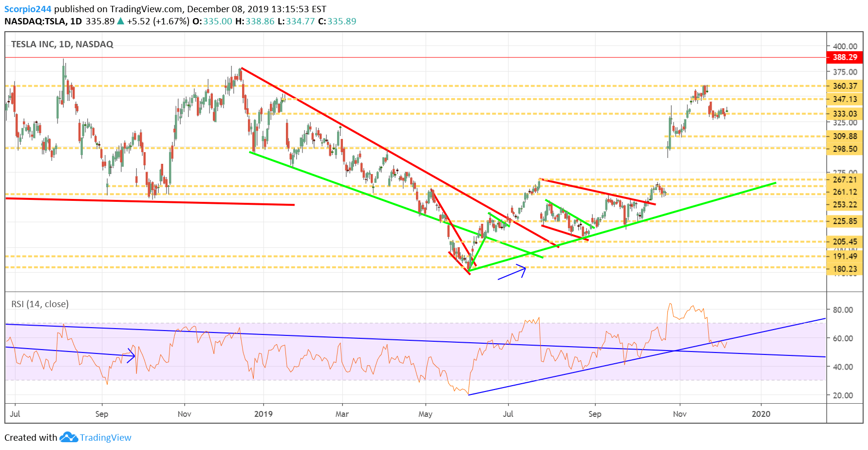The image size is (868, 450).
Task: Select the 333.03 price level label
Action: 845,114
